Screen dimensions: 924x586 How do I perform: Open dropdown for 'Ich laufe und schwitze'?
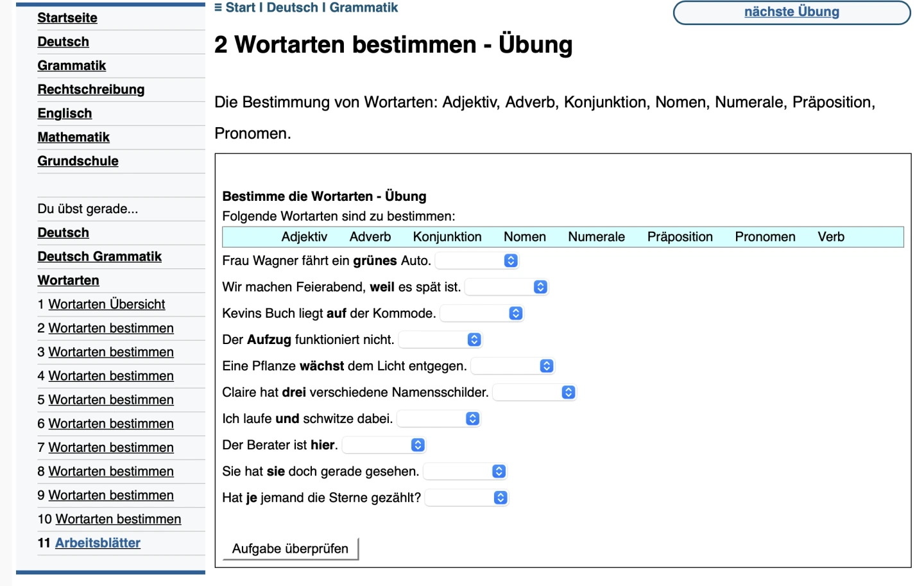439,418
